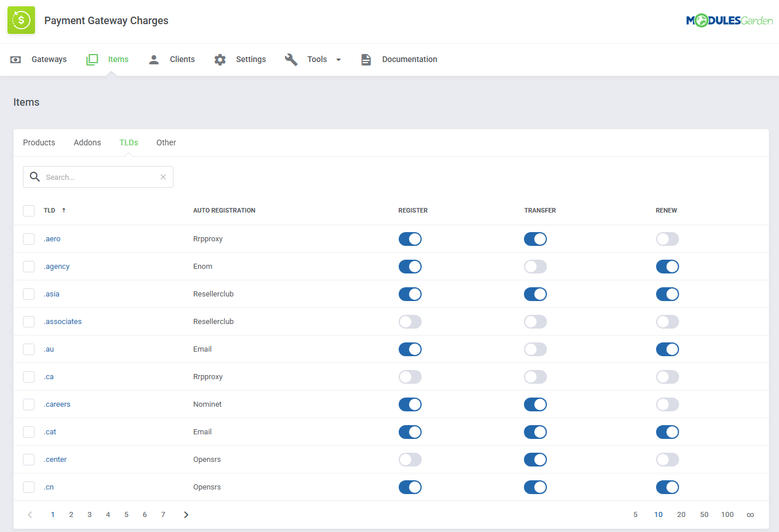Screen dimensions: 779x532
Task: Toggle the TLD column sort arrow
Action: [63, 210]
